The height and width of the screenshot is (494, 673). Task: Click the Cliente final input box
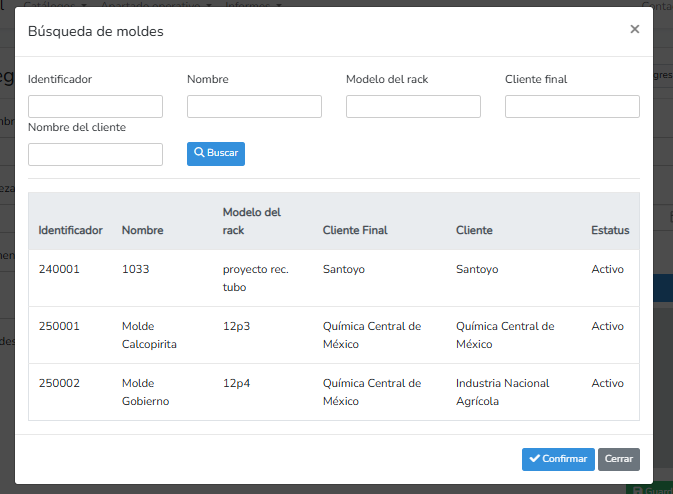[x=571, y=107]
